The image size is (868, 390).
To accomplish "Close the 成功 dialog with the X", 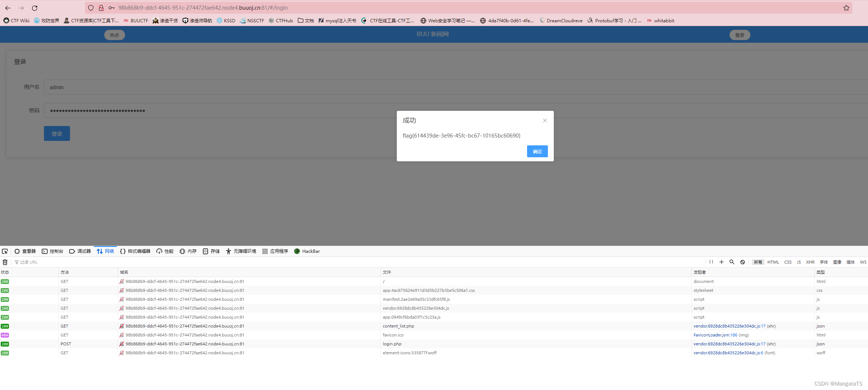I will [545, 120].
